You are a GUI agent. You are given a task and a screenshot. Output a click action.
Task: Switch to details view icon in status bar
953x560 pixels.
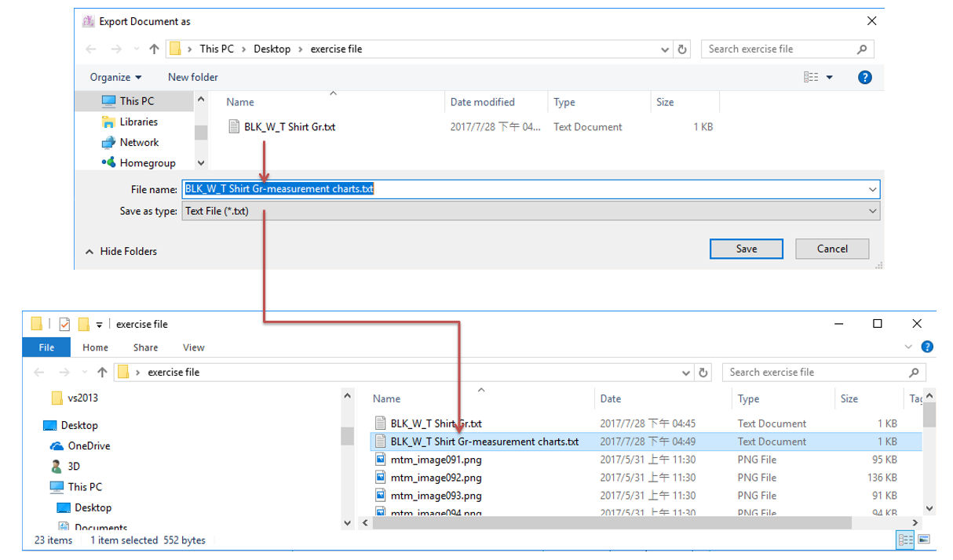pos(905,540)
